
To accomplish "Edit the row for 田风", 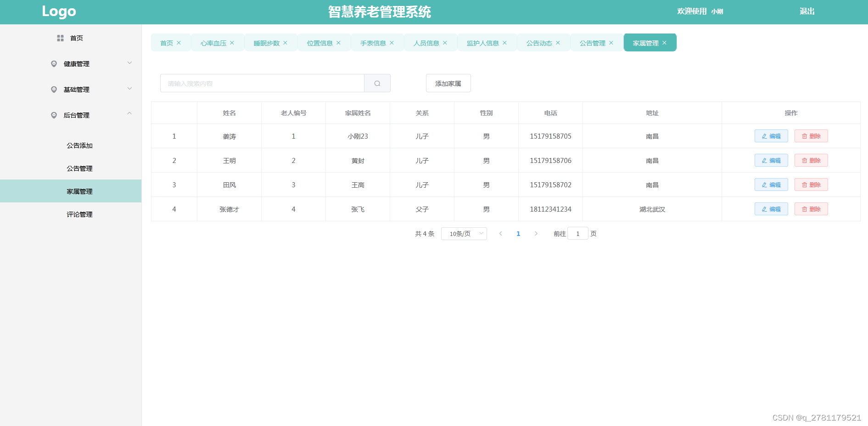I will (771, 185).
